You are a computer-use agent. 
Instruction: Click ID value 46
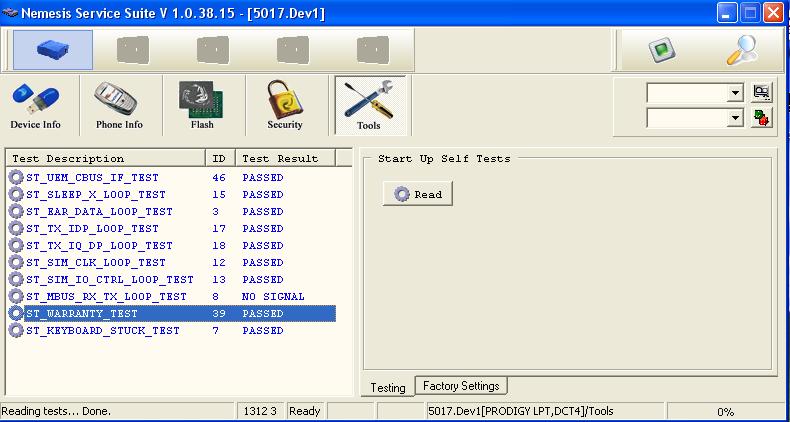pos(219,178)
